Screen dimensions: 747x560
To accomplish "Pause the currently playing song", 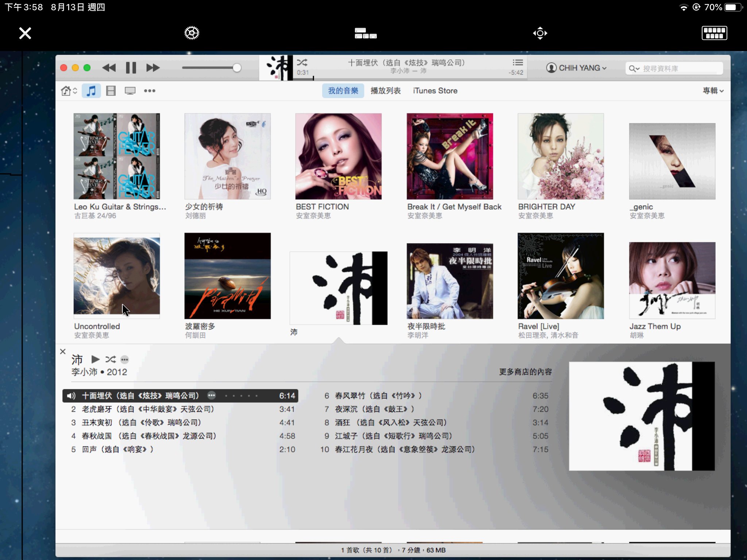I will click(x=131, y=68).
